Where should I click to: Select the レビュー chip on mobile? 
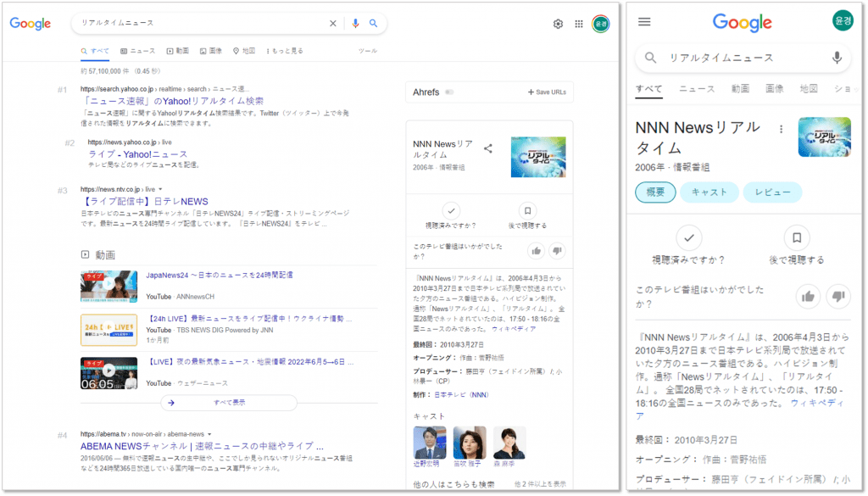point(772,192)
